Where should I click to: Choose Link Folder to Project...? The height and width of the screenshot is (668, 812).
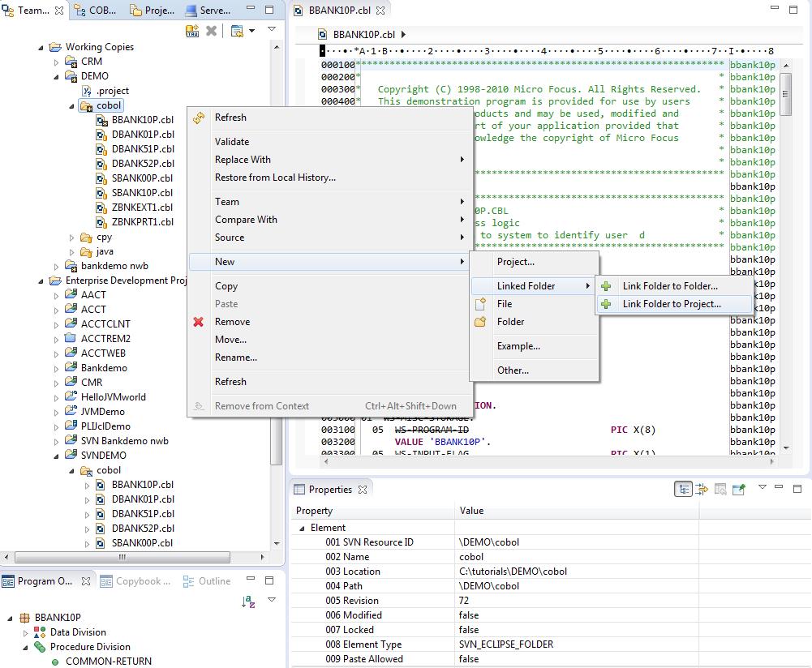[x=674, y=304]
